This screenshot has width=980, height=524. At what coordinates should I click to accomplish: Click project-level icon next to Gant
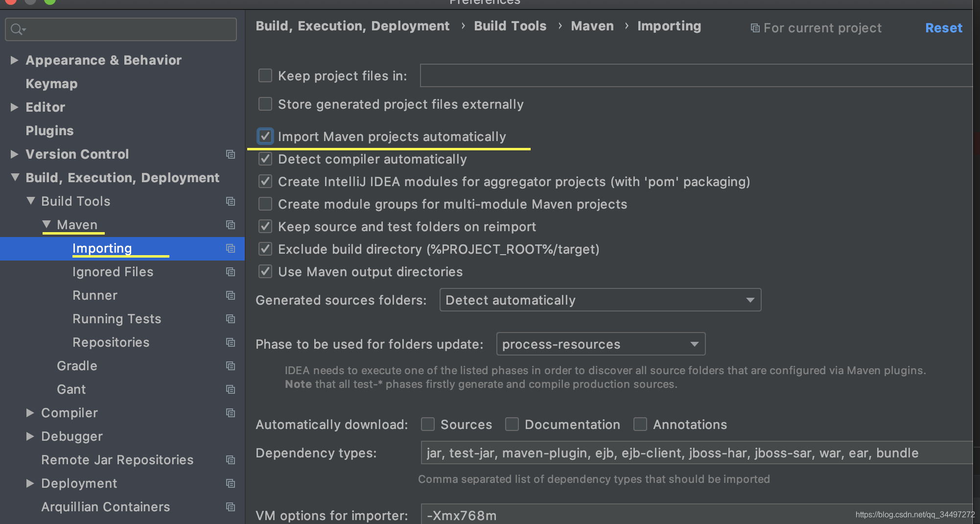point(231,389)
